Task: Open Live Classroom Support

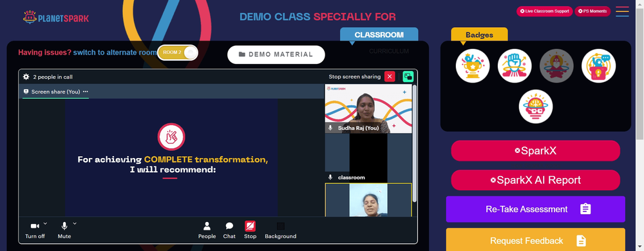Action: [545, 11]
